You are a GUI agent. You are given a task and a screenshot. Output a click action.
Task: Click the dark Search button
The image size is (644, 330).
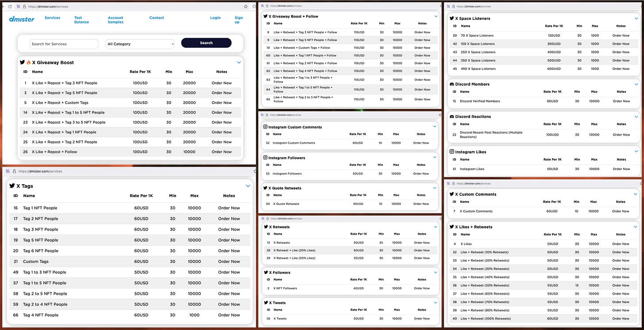tap(206, 43)
